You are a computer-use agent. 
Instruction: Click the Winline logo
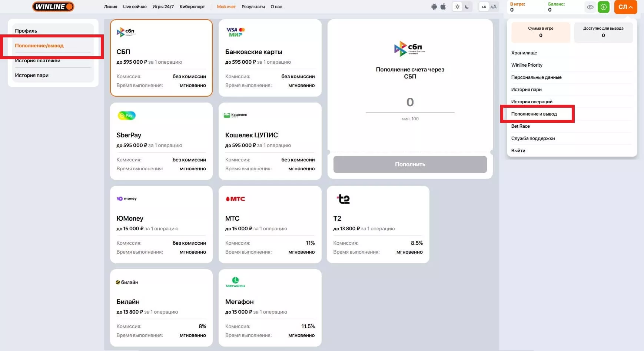pyautogui.click(x=53, y=7)
